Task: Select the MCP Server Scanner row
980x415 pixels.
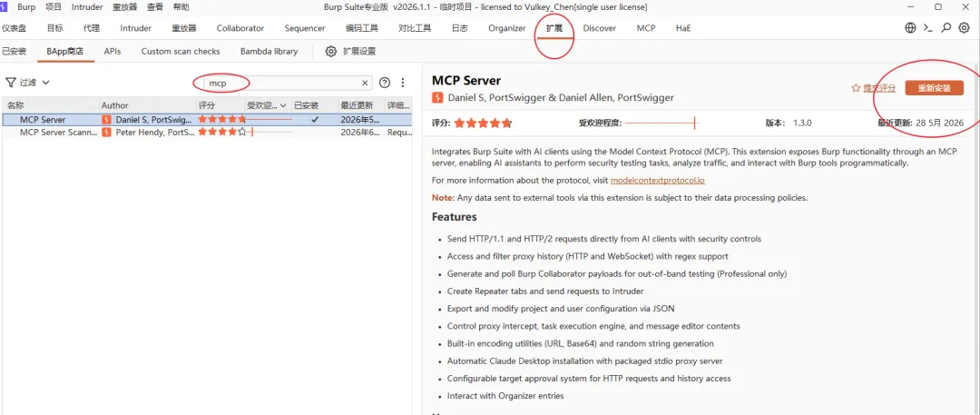Action: pyautogui.click(x=206, y=132)
